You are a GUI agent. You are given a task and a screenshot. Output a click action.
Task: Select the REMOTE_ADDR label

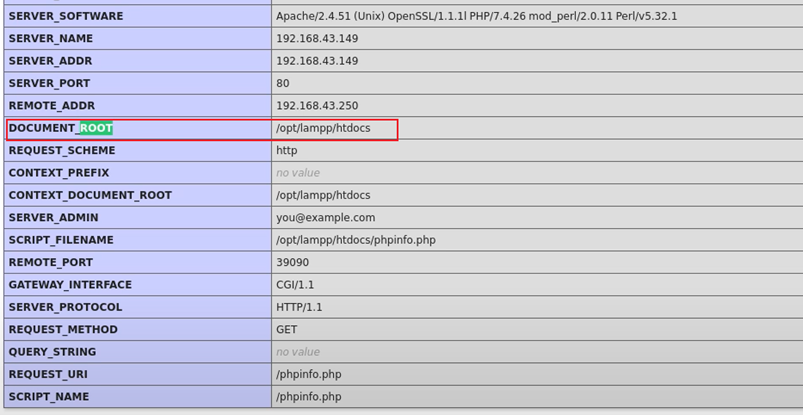tap(52, 106)
